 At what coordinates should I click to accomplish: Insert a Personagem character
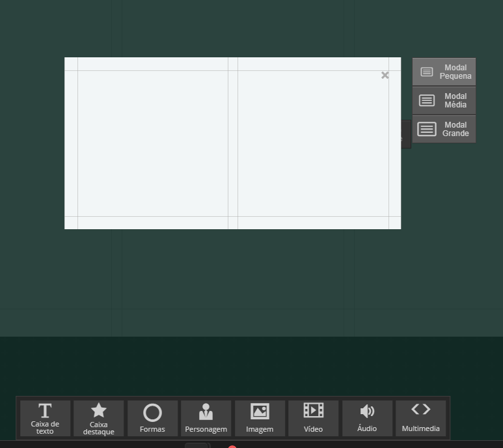206,418
